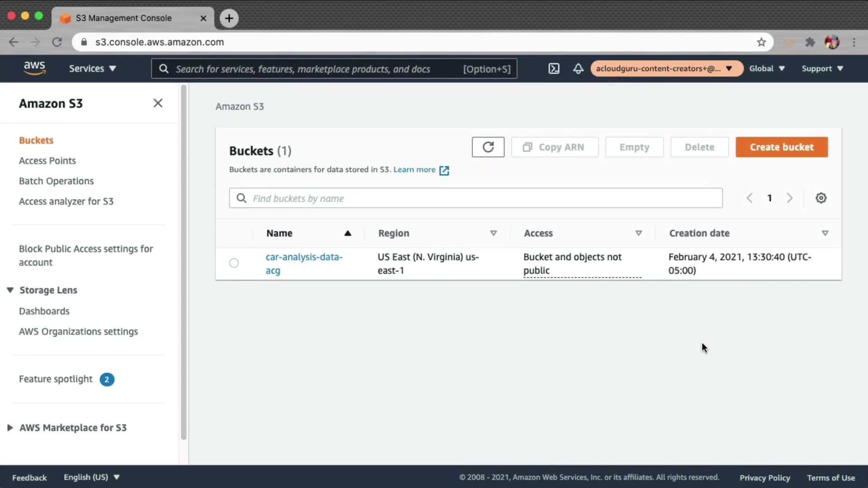Click the Learn more external link icon
Viewport: 868px width, 488px height.
[444, 170]
